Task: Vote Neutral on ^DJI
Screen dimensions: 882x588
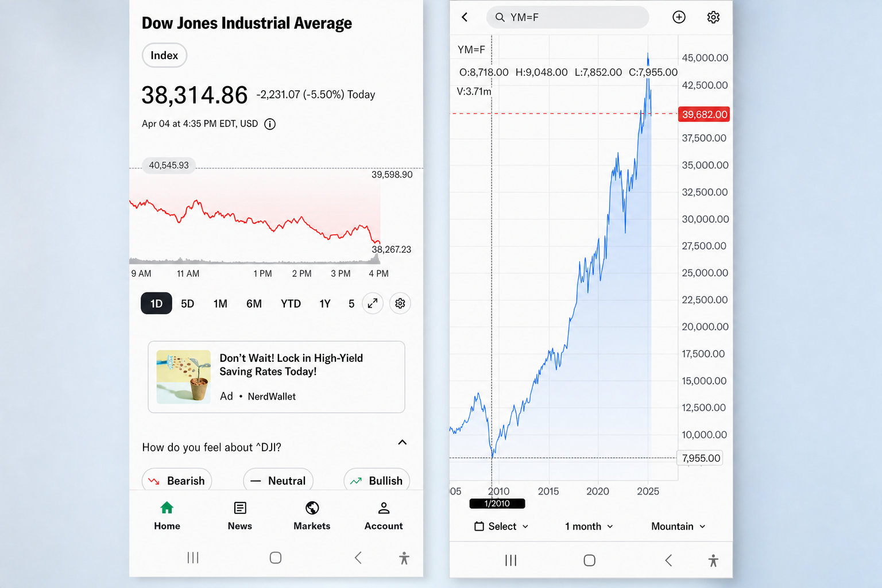Action: [x=278, y=480]
